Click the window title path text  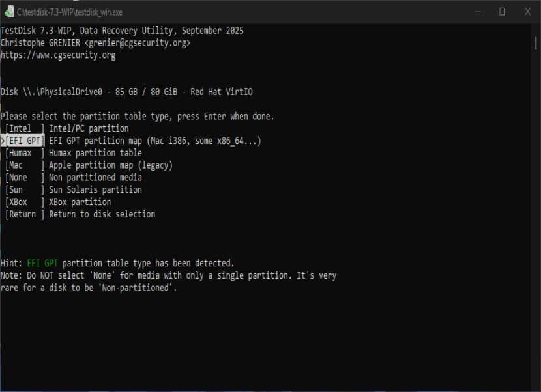tap(70, 12)
